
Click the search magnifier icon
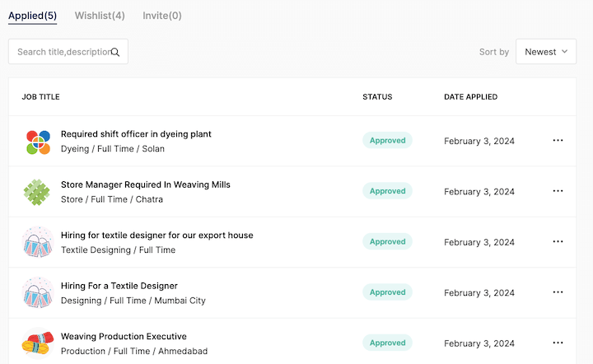tap(115, 52)
